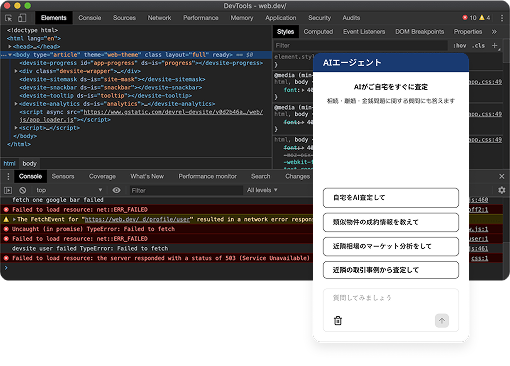Select the body breadcrumb item
The image size is (510, 366).
pyautogui.click(x=29, y=164)
